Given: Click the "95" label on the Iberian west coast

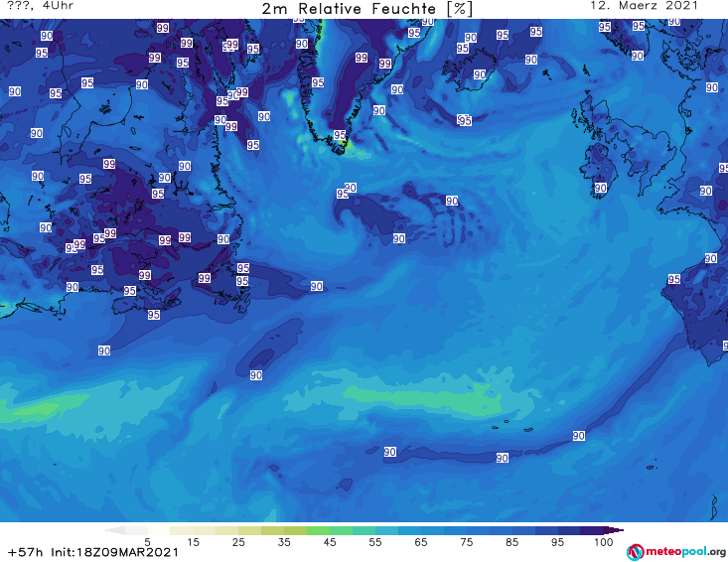Looking at the screenshot, I should 674,279.
